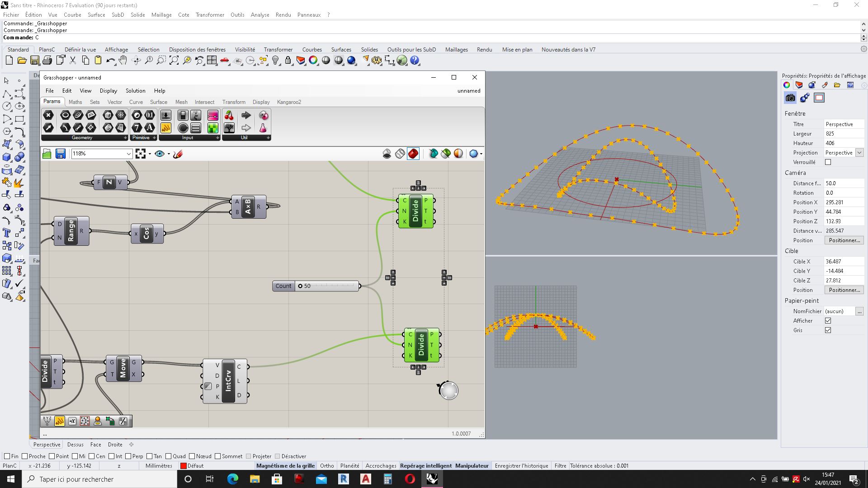Viewport: 868px width, 488px height.
Task: Click the red Défaut layer color swatch
Action: pos(184,466)
